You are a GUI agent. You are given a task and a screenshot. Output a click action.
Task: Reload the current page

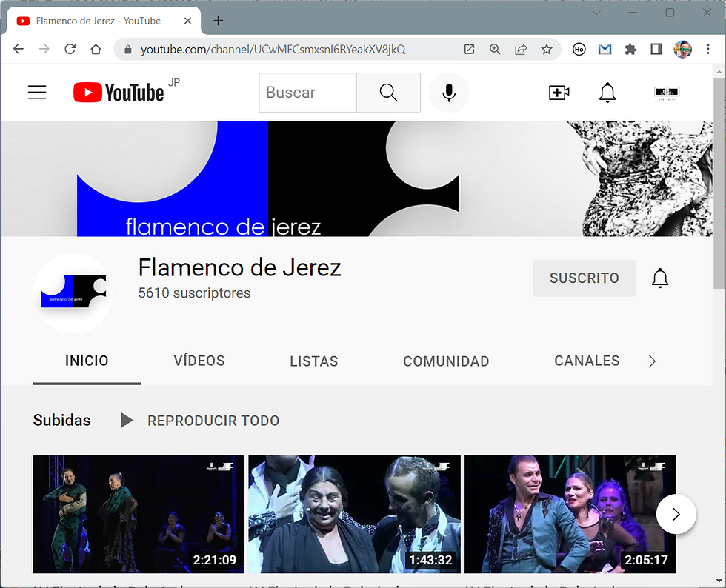point(70,49)
